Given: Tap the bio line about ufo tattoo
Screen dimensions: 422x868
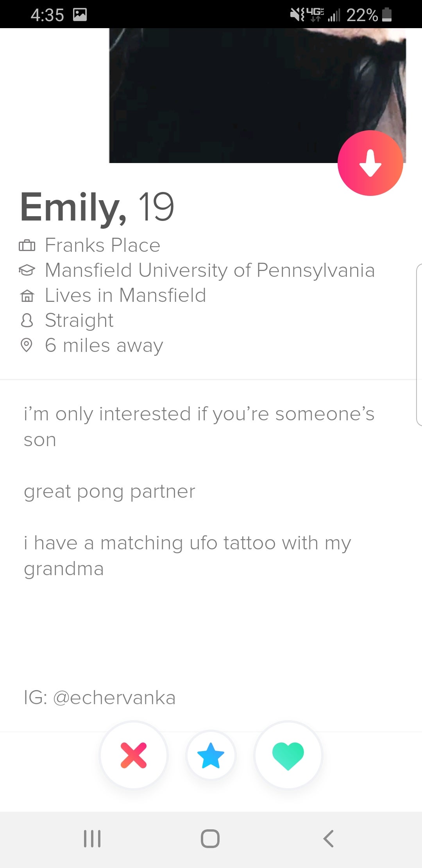Looking at the screenshot, I should pyautogui.click(x=188, y=556).
